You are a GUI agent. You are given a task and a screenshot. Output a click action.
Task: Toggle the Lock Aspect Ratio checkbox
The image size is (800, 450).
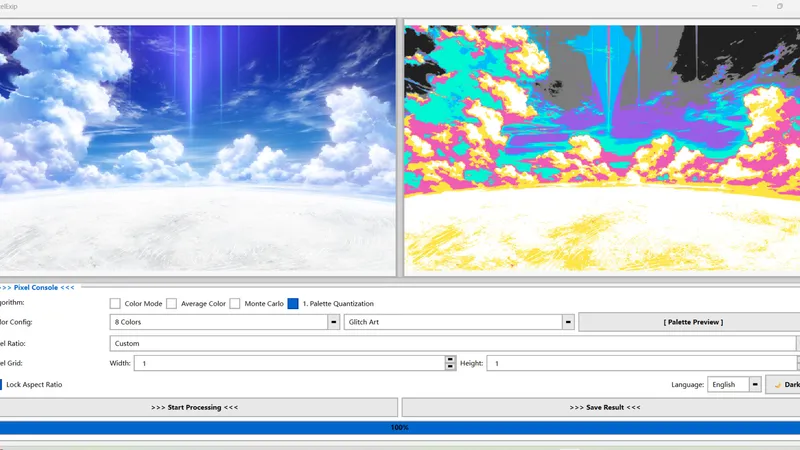[x=2, y=384]
